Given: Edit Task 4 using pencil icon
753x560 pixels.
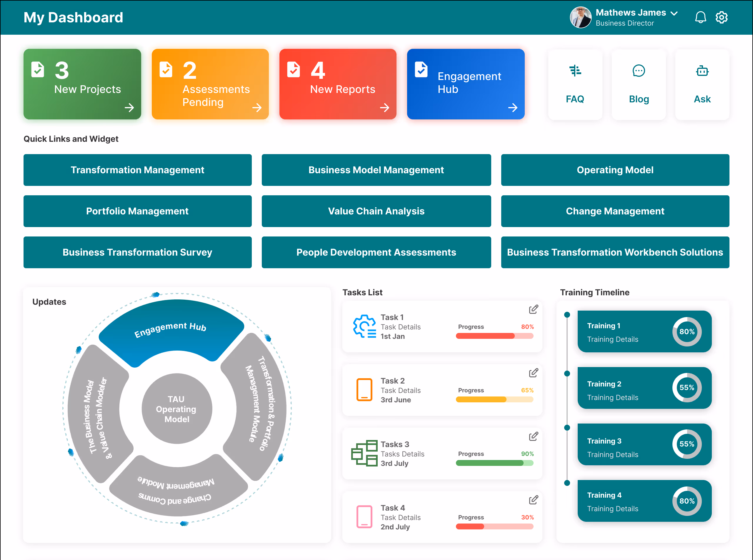Looking at the screenshot, I should (x=533, y=500).
